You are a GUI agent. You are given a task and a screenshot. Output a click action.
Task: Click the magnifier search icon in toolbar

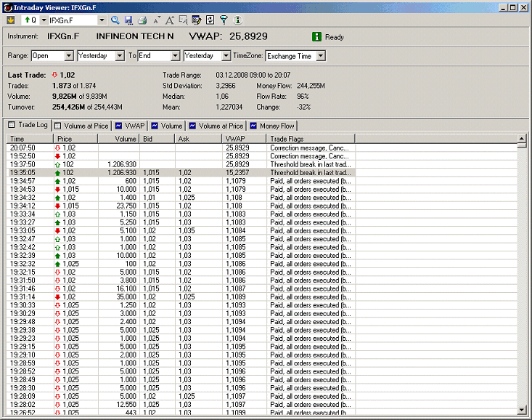click(x=115, y=20)
